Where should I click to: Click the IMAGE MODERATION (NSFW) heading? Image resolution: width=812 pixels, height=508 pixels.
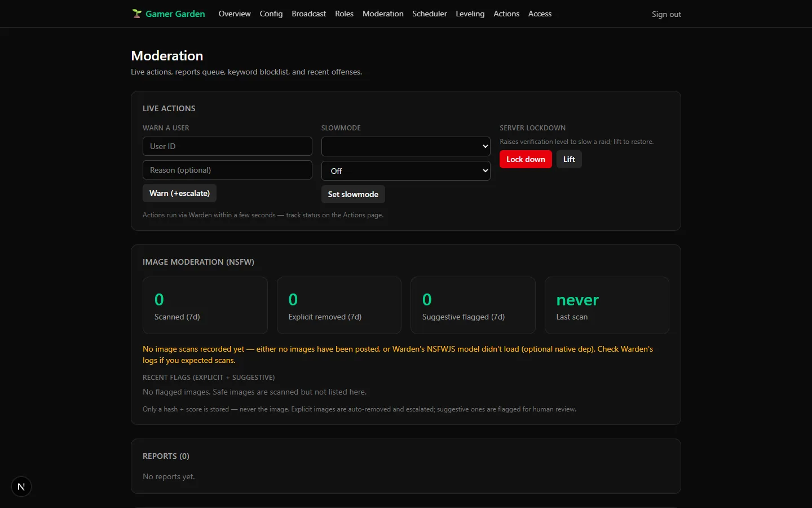pos(198,262)
